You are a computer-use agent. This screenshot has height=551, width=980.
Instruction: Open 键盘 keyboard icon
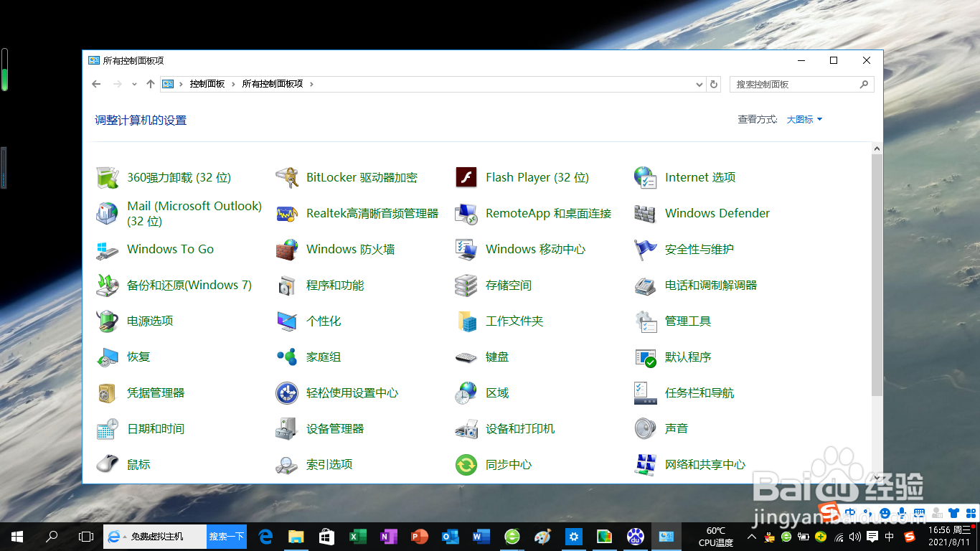point(466,357)
